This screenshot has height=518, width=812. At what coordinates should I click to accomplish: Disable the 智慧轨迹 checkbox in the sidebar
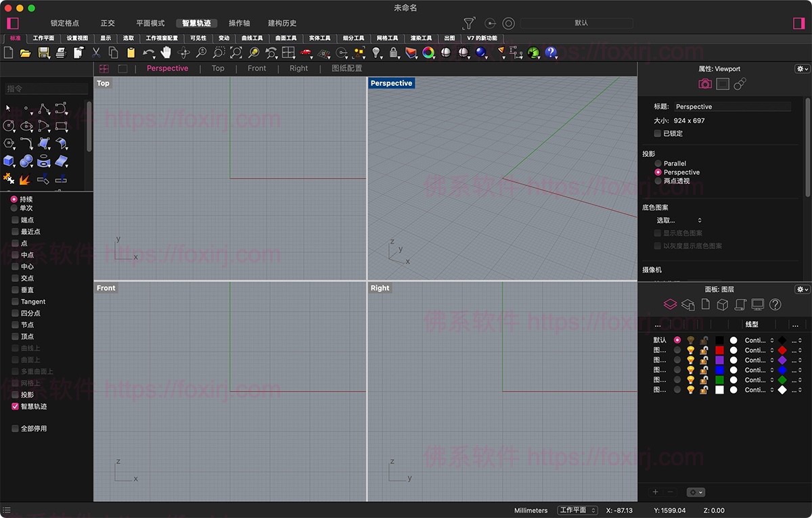(x=14, y=406)
